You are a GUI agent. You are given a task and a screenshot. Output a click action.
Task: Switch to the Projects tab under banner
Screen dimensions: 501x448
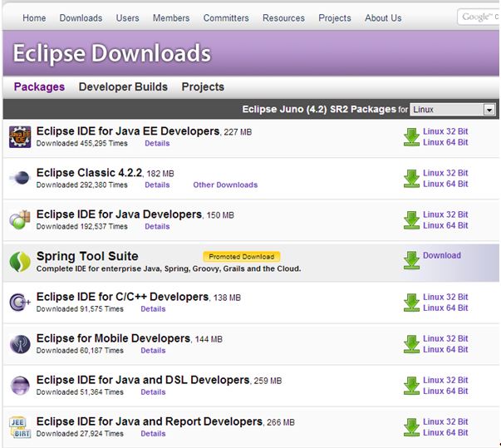(x=203, y=87)
